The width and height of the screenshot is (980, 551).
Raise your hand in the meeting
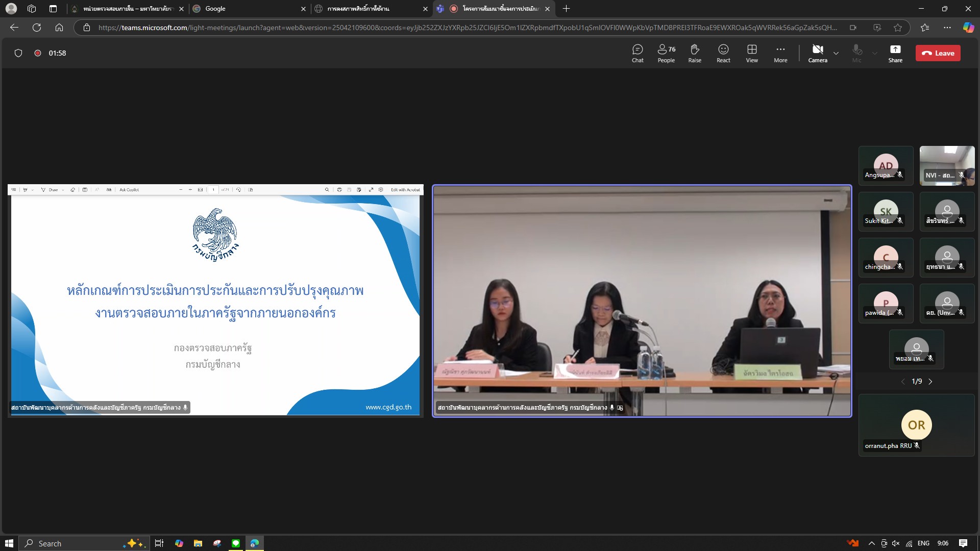[x=695, y=53]
